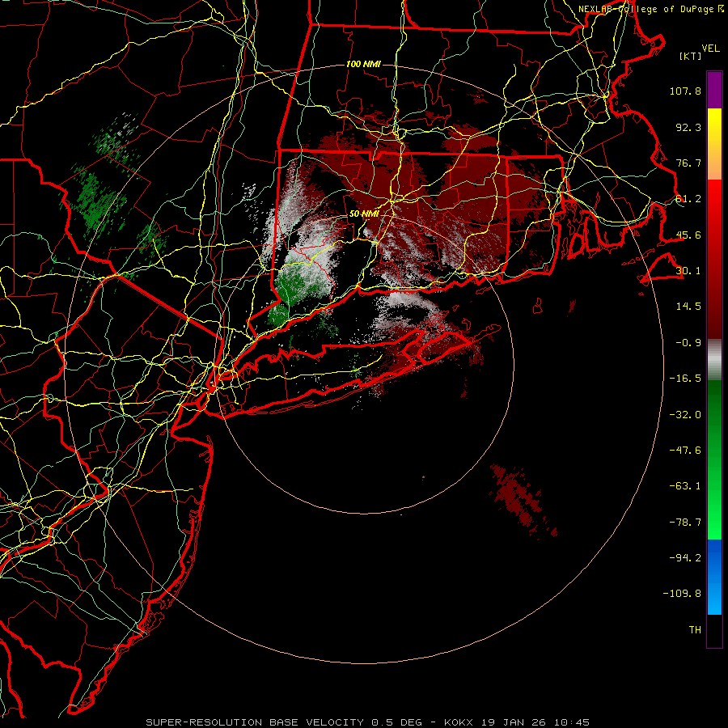The image size is (728, 728).
Task: Select the 61.2 legend value
Action: [x=688, y=199]
